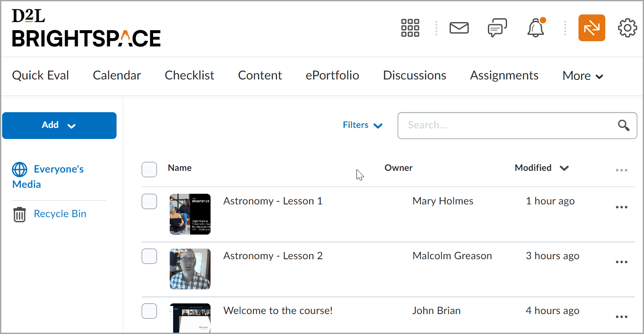Open the subscription alerts chat icon

[497, 28]
